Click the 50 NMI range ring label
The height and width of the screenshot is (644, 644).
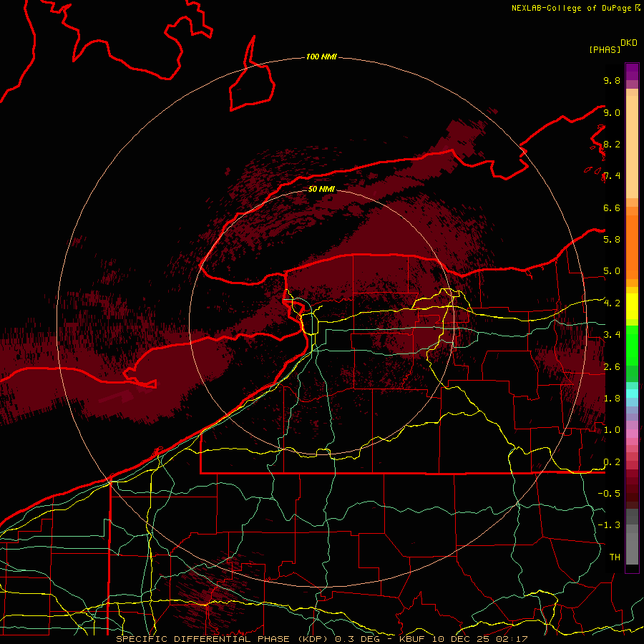(x=321, y=189)
